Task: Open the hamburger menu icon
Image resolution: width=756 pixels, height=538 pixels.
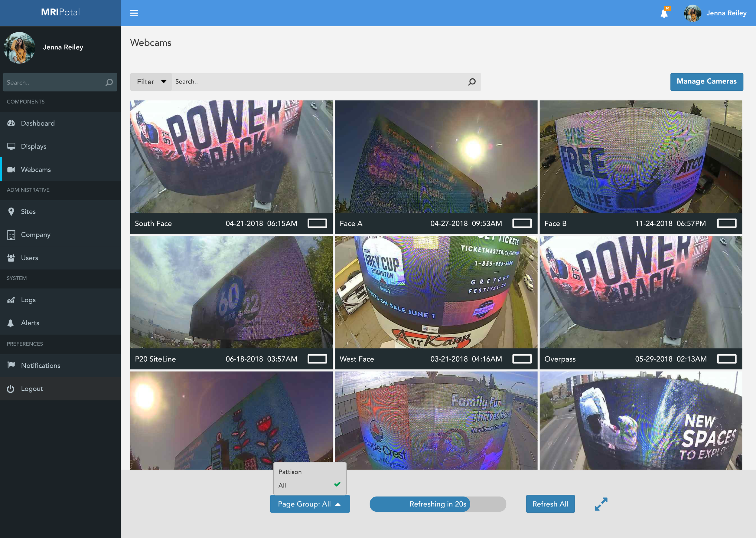Action: 134,13
